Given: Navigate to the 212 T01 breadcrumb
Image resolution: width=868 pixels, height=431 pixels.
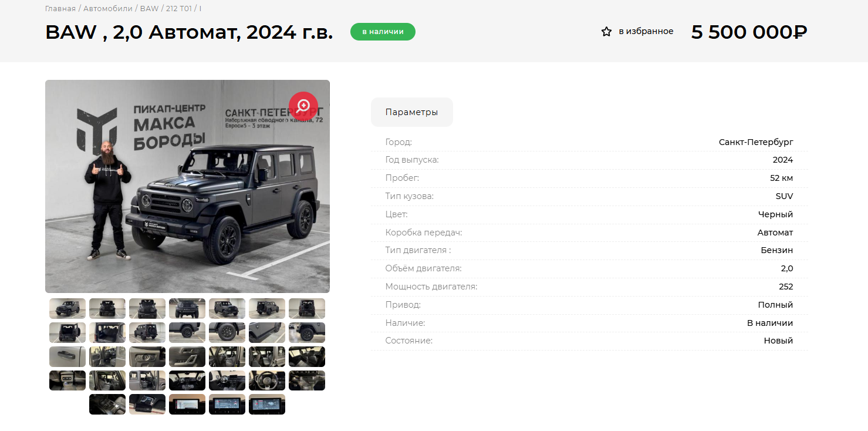Looking at the screenshot, I should (x=179, y=9).
